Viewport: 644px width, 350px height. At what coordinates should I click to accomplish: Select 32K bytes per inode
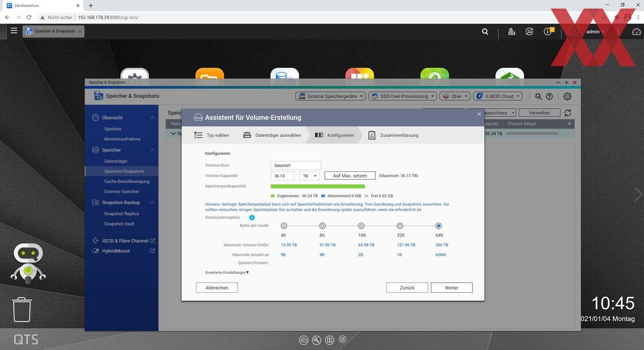(400, 226)
